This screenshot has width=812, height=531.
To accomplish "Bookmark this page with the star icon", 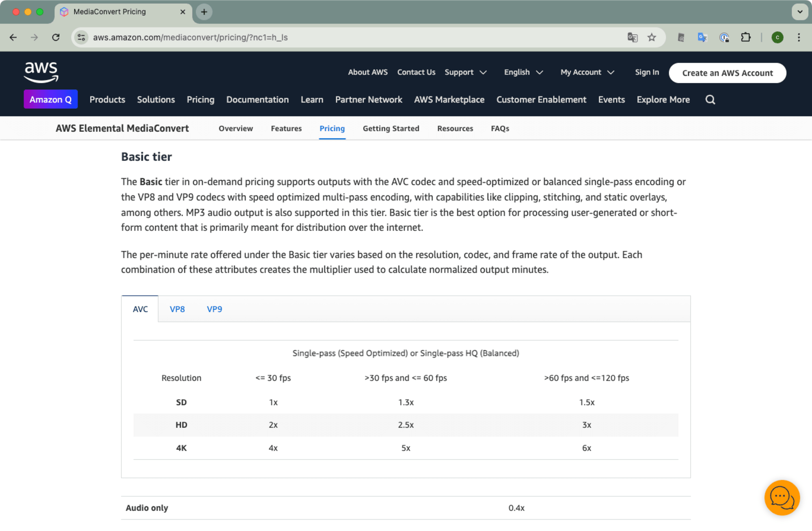I will coord(652,37).
